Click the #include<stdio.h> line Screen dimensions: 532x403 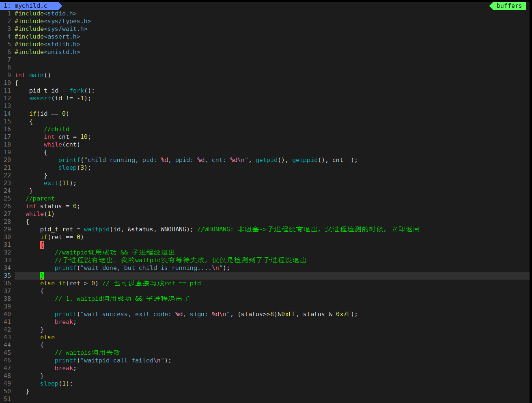45,13
